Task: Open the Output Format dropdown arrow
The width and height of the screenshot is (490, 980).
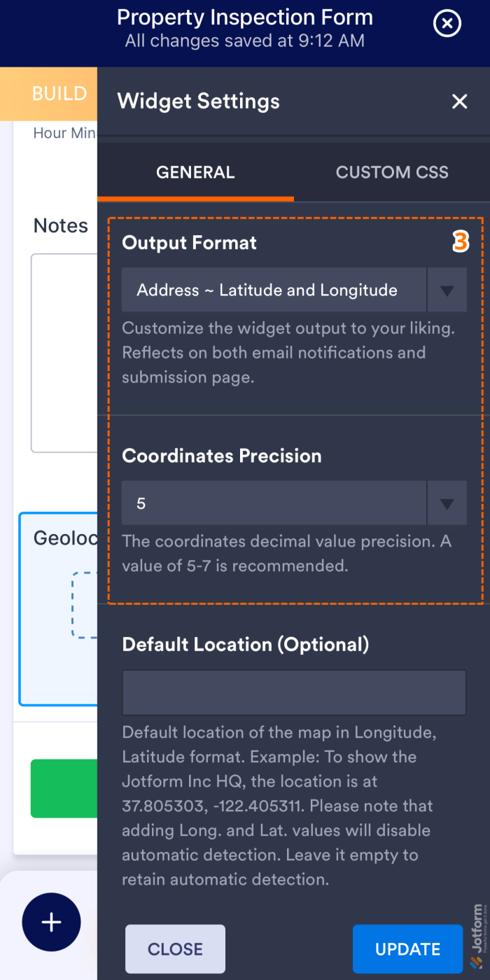Action: (447, 289)
